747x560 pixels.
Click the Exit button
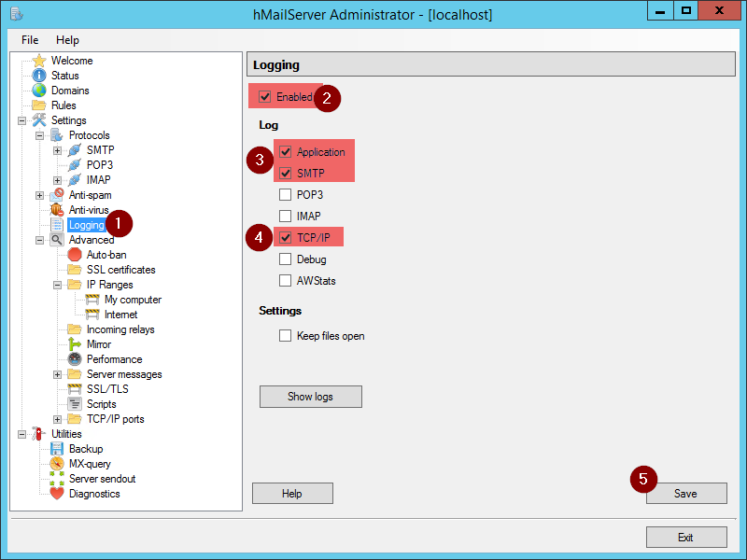[686, 538]
